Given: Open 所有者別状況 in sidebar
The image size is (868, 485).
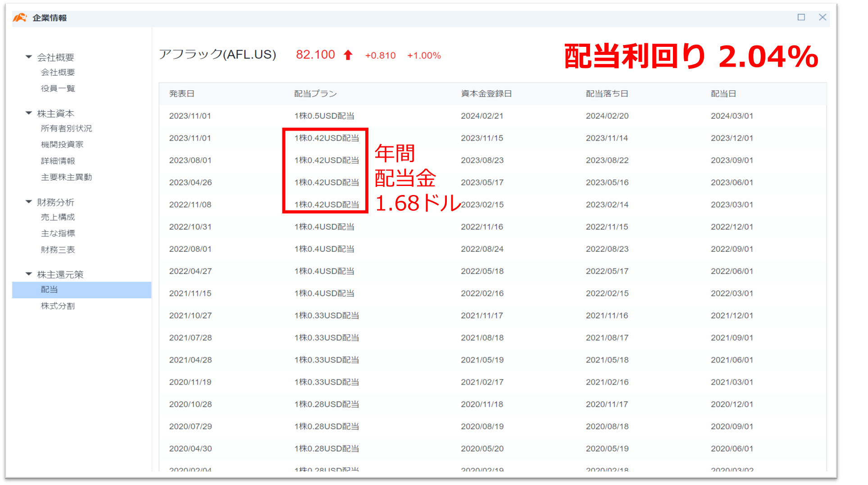Looking at the screenshot, I should click(x=66, y=128).
